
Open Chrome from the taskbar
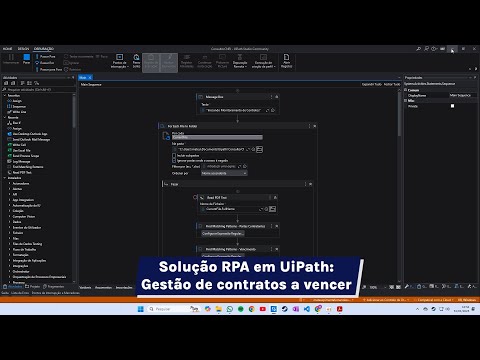point(252,309)
